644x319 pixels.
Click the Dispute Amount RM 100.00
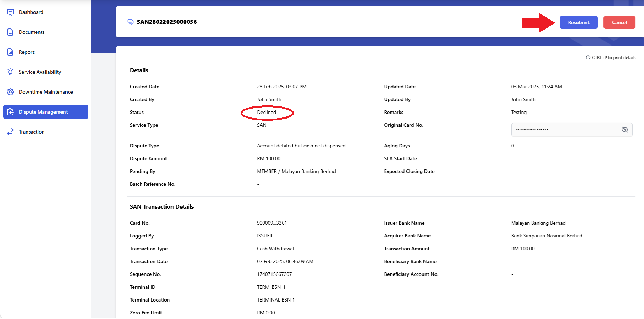coord(269,158)
